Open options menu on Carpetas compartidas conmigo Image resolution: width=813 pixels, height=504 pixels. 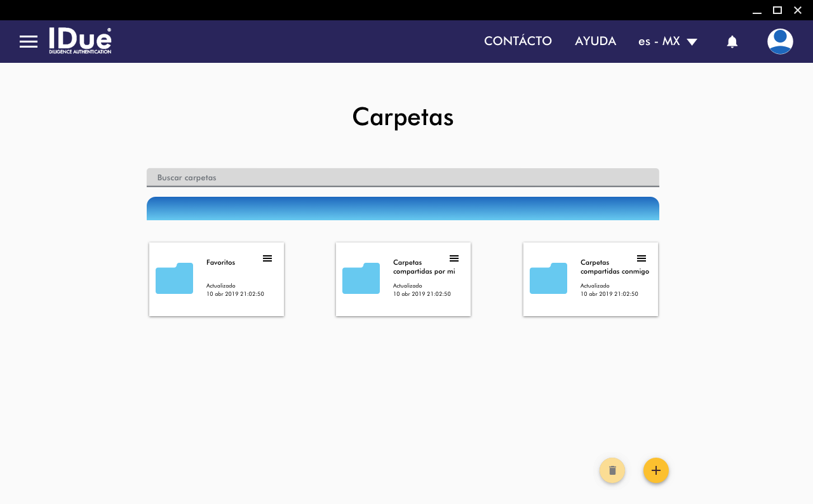[642, 258]
